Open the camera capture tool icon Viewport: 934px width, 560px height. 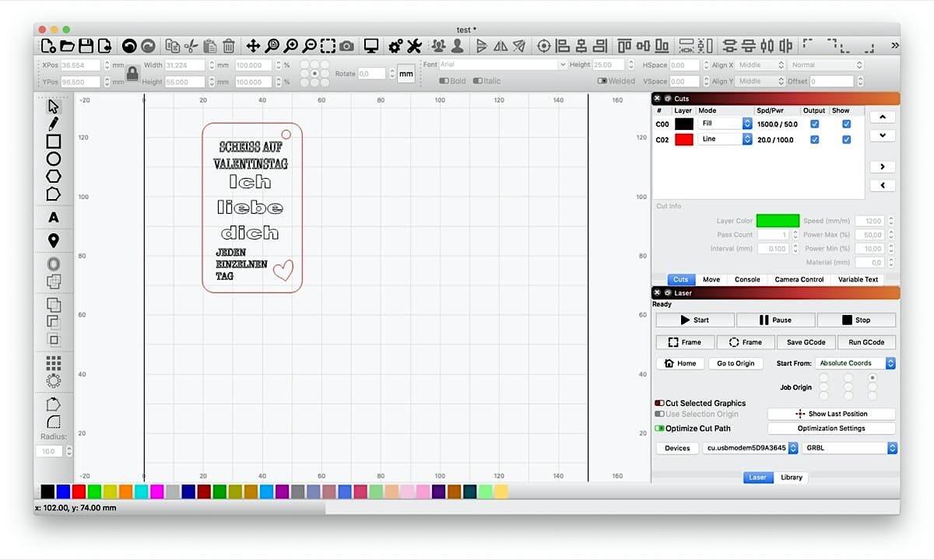point(346,46)
